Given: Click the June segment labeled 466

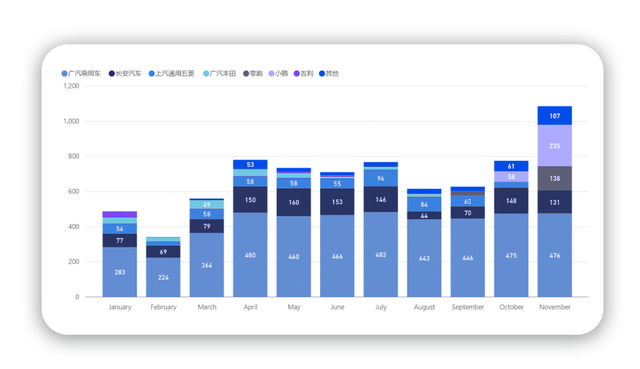Looking at the screenshot, I should (x=337, y=256).
